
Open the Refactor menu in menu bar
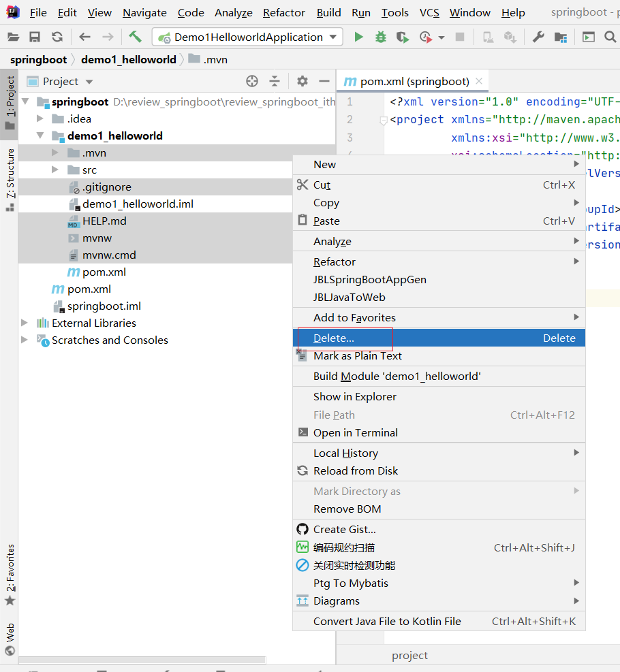283,12
